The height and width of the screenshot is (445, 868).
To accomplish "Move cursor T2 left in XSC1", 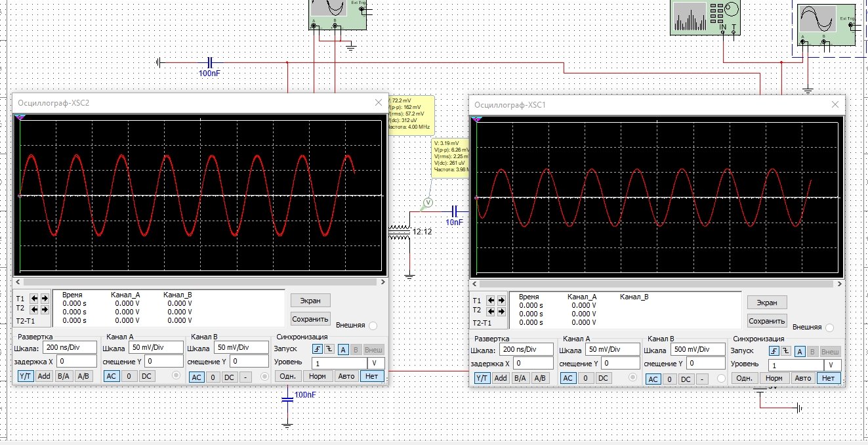I will tap(492, 310).
